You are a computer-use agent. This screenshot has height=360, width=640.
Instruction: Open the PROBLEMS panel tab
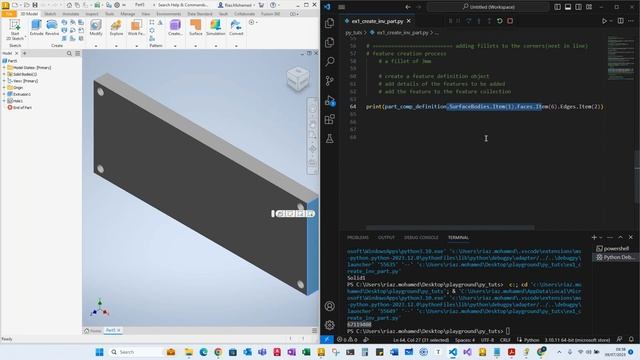tap(358, 238)
